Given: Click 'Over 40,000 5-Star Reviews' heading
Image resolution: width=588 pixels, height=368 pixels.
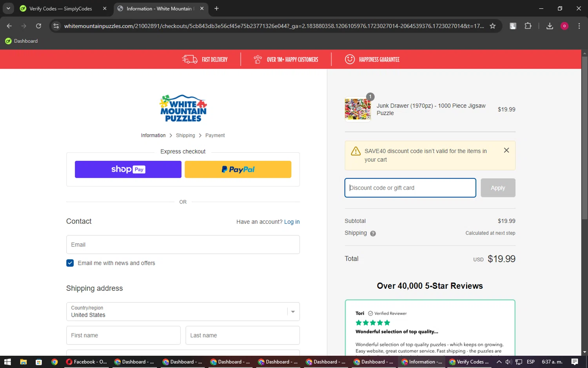Looking at the screenshot, I should click(x=430, y=286).
